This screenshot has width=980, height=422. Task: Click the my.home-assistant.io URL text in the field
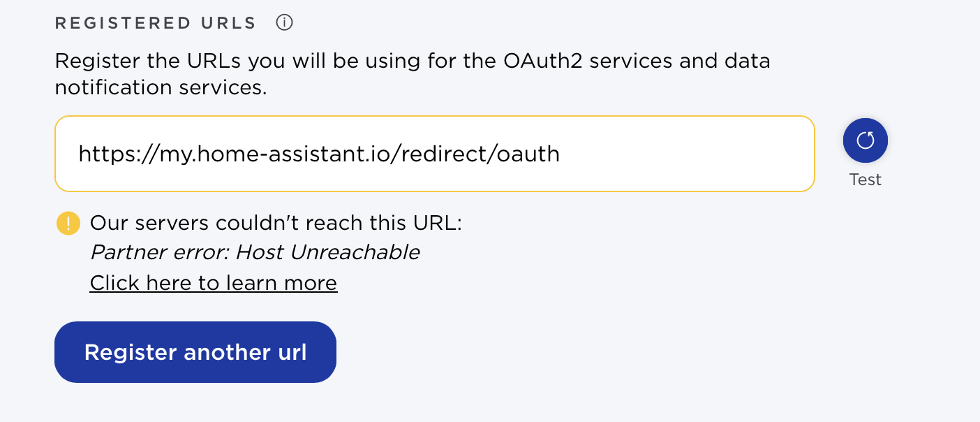click(x=319, y=154)
